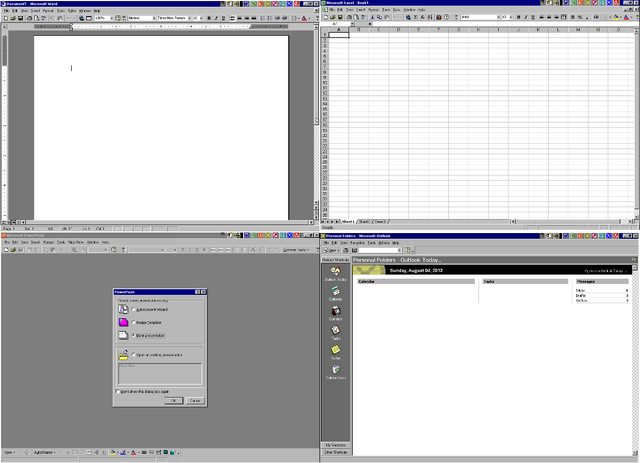Screen dimensions: 640x463
Task: Open AutoShapes menu in PowerPoint drawing toolbar
Action: (44, 452)
